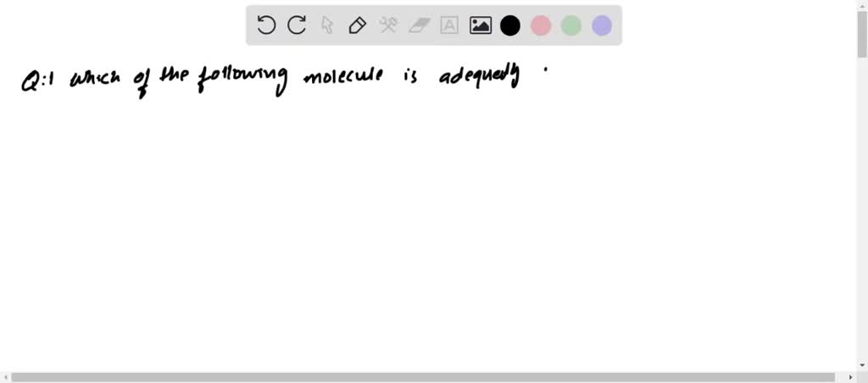The width and height of the screenshot is (868, 383).
Task: Click the undo arrow icon
Action: [266, 25]
